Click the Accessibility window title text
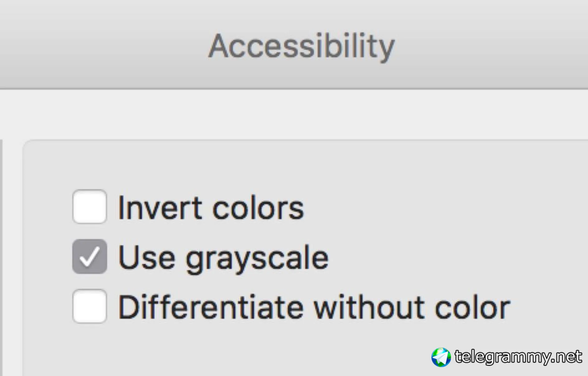This screenshot has height=376, width=588. [x=301, y=47]
